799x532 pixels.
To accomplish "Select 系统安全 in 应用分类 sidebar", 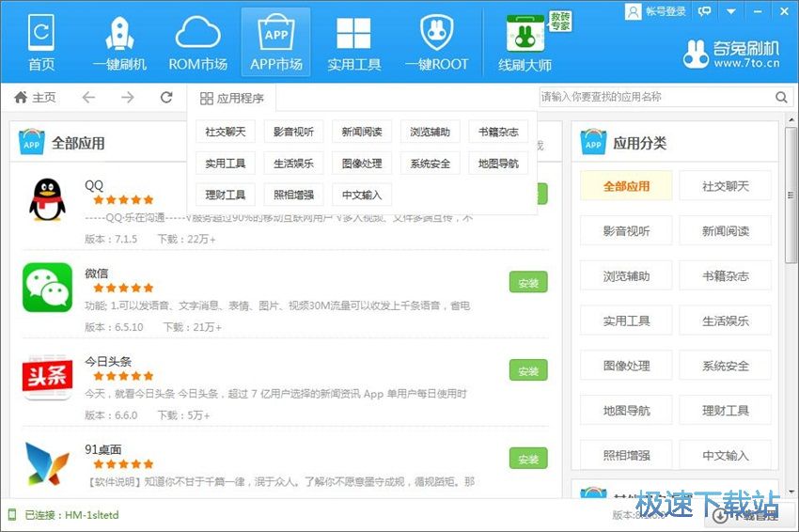I will click(x=725, y=366).
